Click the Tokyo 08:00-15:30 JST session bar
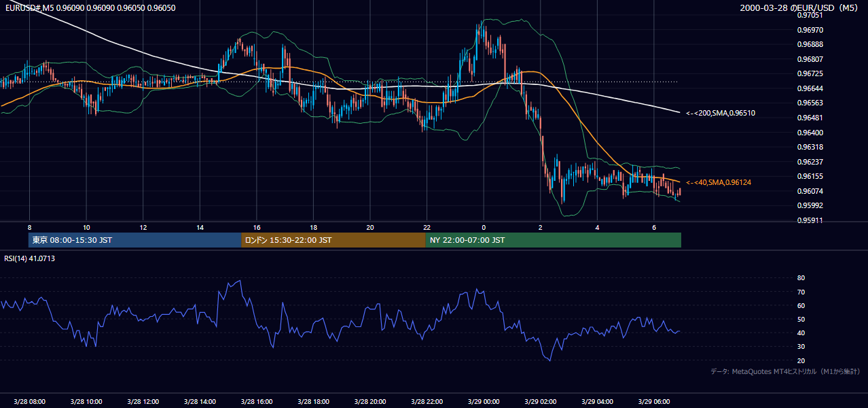Image resolution: width=868 pixels, height=408 pixels. pyautogui.click(x=135, y=240)
